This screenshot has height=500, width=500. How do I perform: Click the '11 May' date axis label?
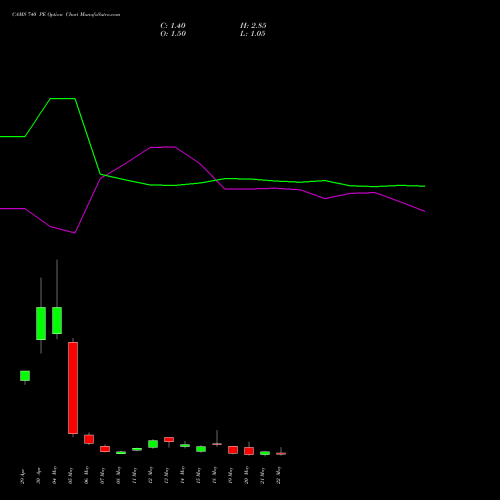pos(135,475)
